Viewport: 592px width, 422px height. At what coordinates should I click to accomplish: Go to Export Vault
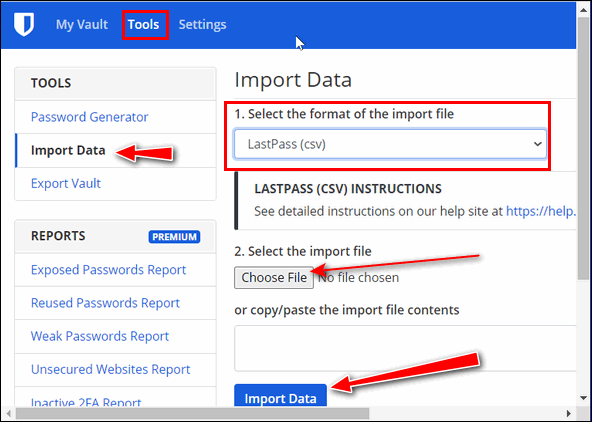pyautogui.click(x=66, y=183)
